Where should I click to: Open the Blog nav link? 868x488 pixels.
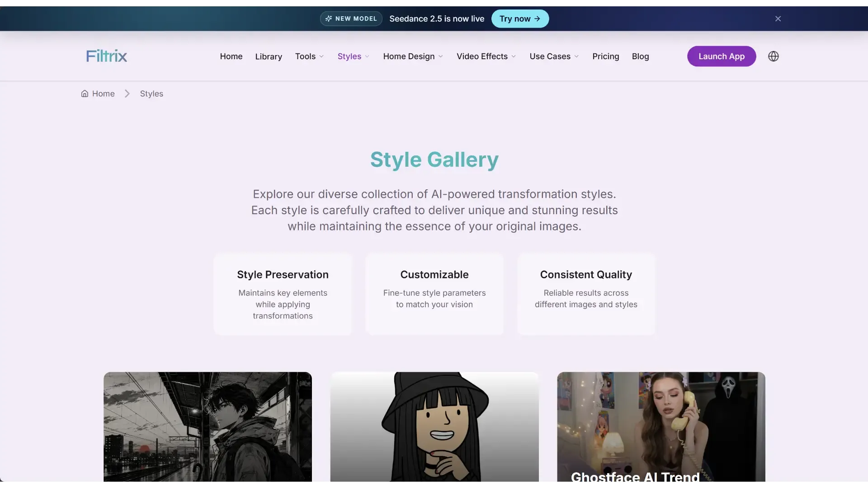640,56
